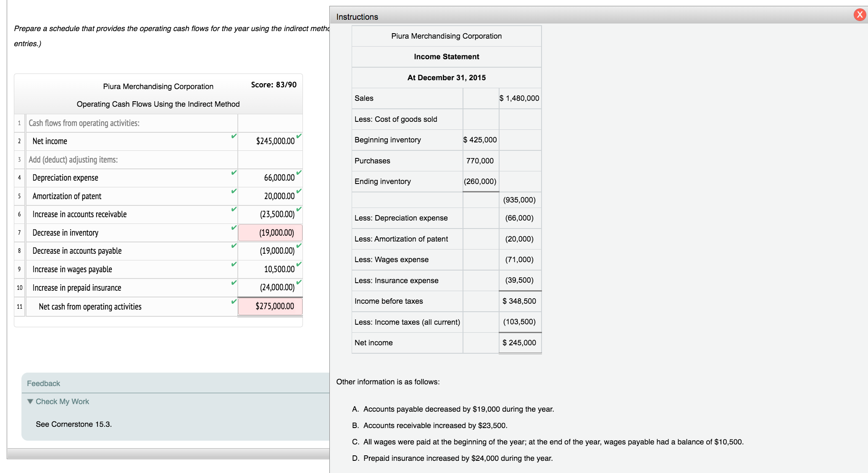Click the checkmark beside Net cash from operating activities
Viewport: 868px width, 473px height.
click(x=233, y=301)
